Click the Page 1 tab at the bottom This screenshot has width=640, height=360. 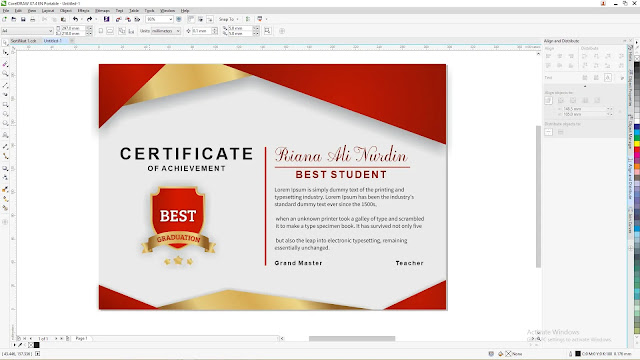(x=81, y=338)
